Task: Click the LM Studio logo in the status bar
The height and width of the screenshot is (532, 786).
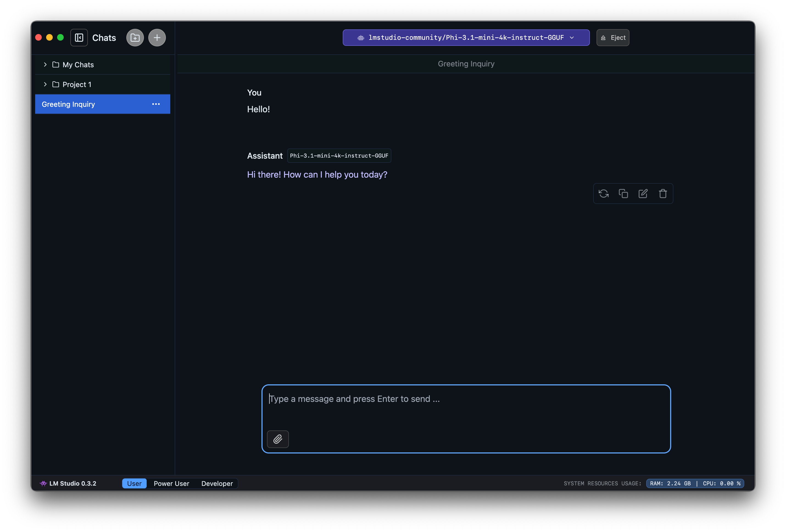Action: 43,483
